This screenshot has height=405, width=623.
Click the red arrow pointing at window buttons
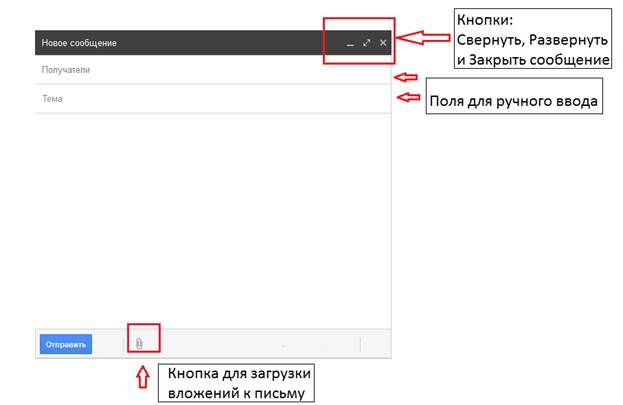427,41
